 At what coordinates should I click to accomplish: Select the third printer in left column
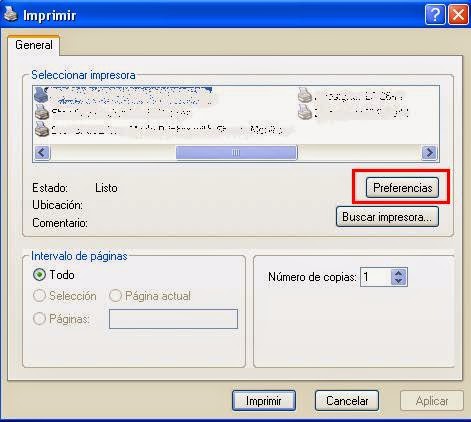163,129
